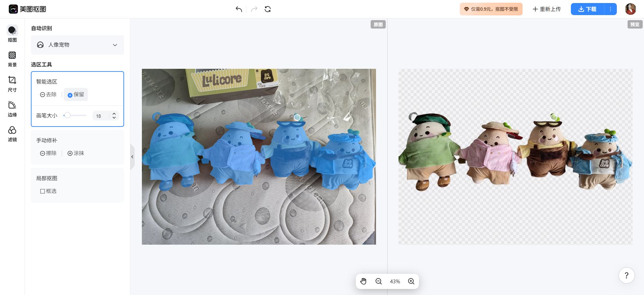The height and width of the screenshot is (295, 644).
Task: Click the 下载 download button
Action: pos(587,9)
